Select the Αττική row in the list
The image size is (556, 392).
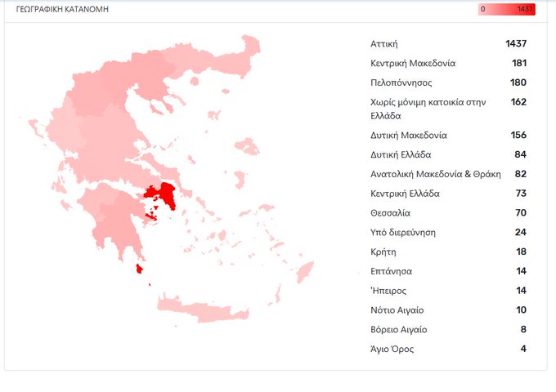point(448,44)
